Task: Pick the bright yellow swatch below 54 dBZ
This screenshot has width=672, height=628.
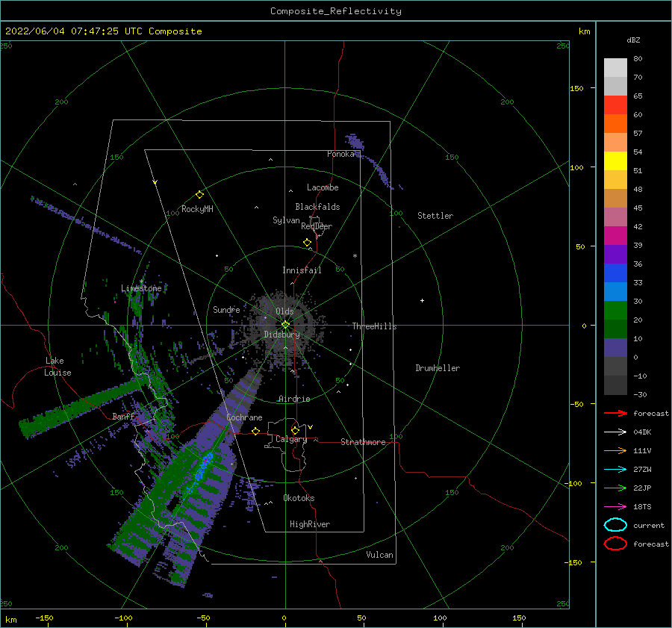Action: [x=615, y=161]
